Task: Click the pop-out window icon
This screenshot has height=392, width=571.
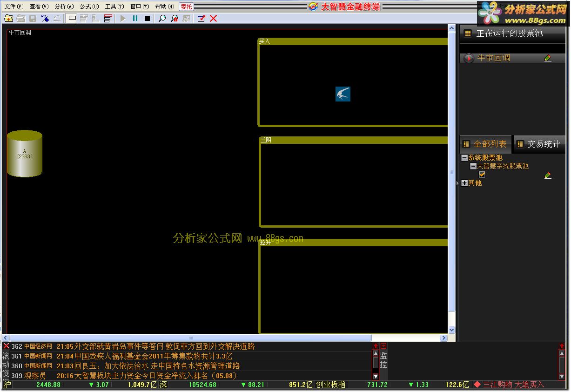Action: (x=201, y=19)
